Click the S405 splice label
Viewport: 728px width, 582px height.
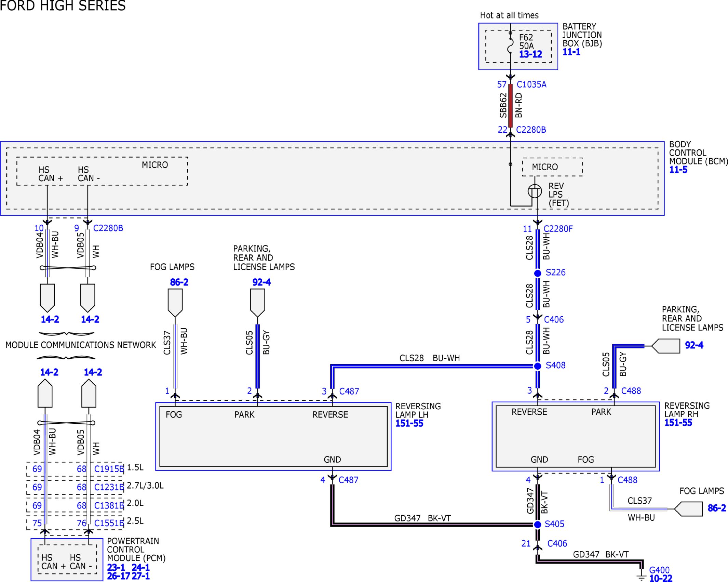554,524
